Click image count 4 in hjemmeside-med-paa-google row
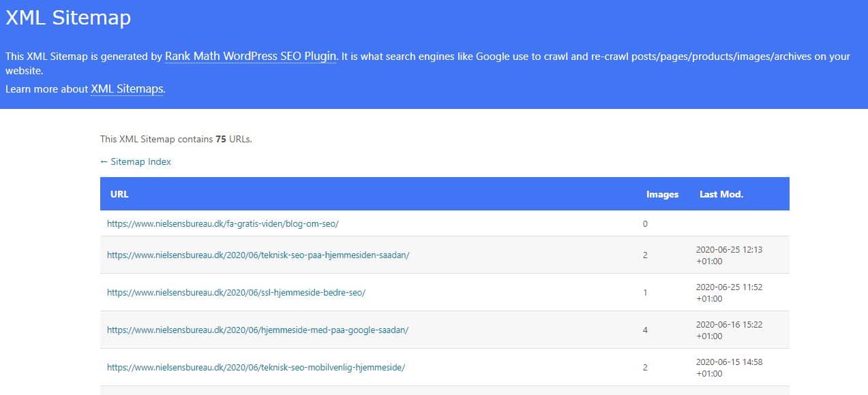The height and width of the screenshot is (395, 868). (x=645, y=330)
